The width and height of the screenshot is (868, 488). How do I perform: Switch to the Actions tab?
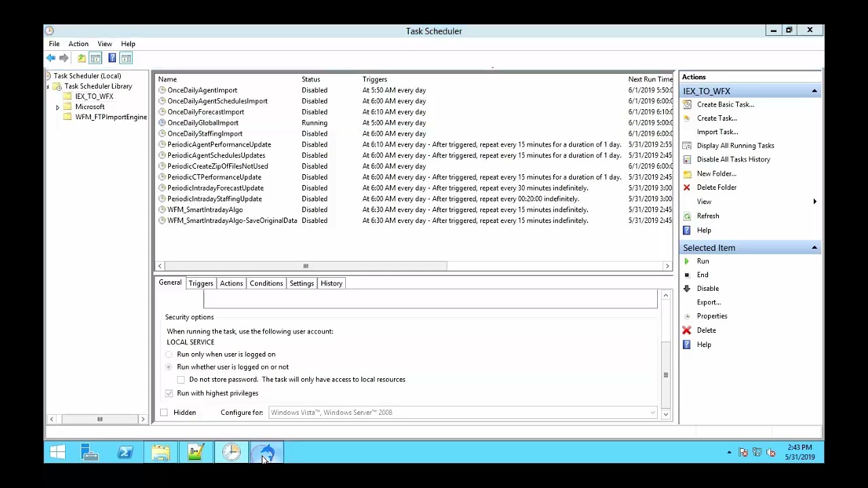point(231,283)
